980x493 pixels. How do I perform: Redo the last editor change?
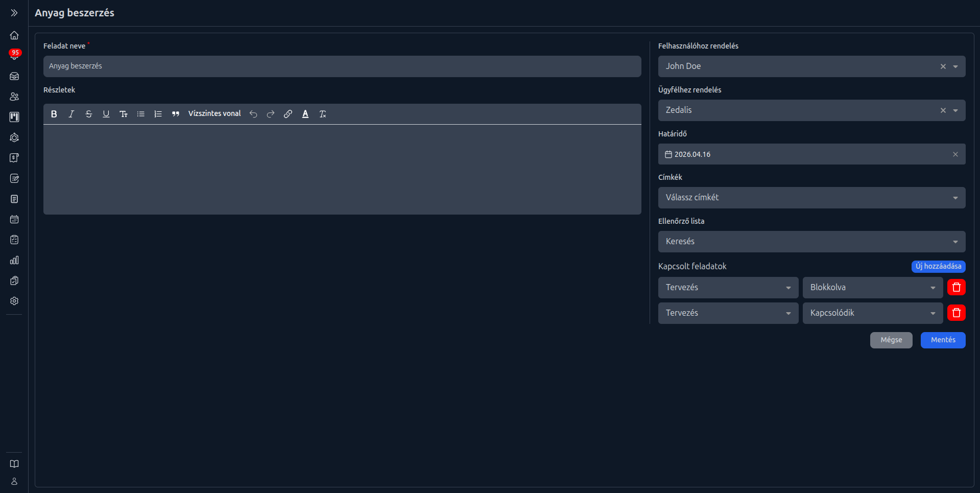pos(271,114)
